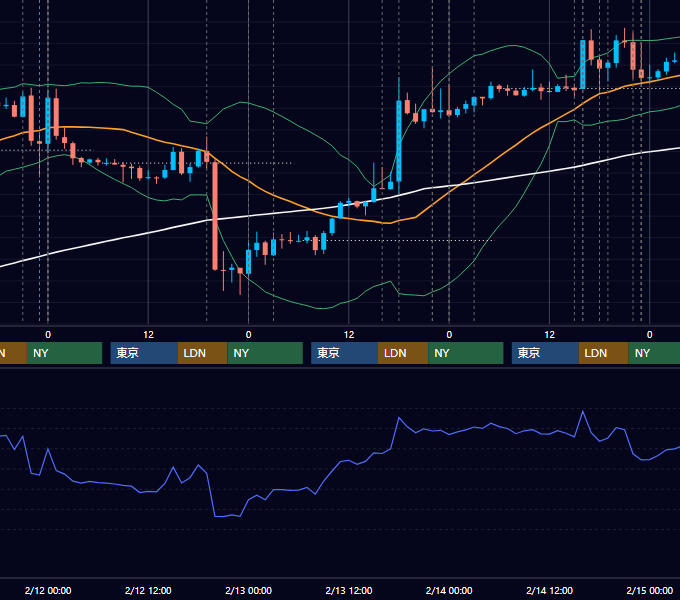
Task: Select the 東京 session block on 2/14
Action: (545, 353)
